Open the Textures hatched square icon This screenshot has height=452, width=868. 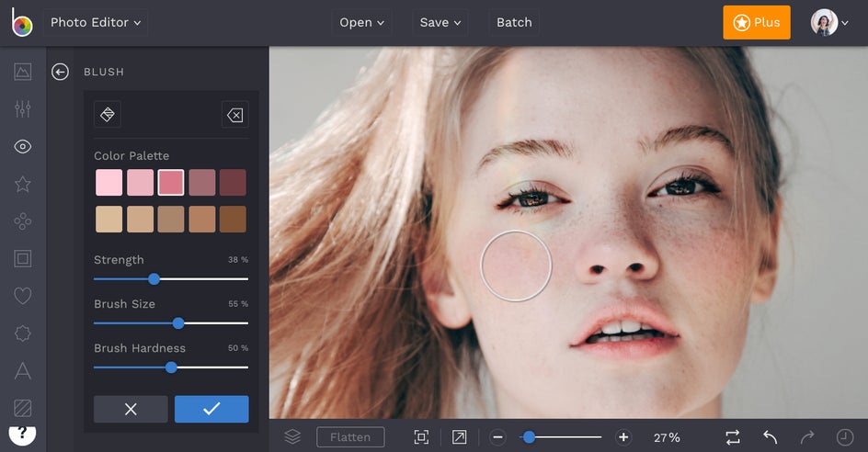click(23, 408)
